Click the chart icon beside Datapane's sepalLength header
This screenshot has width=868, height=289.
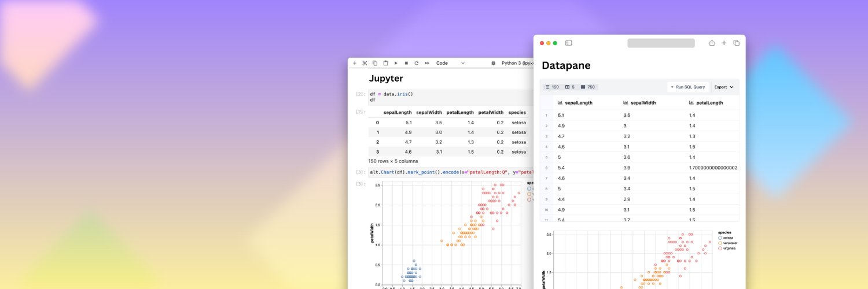[560, 102]
